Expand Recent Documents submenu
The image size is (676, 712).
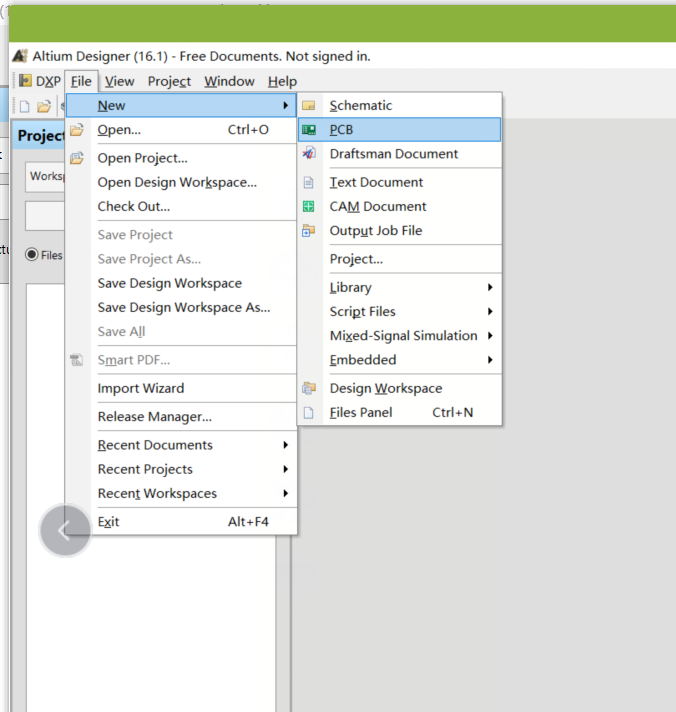pos(286,445)
